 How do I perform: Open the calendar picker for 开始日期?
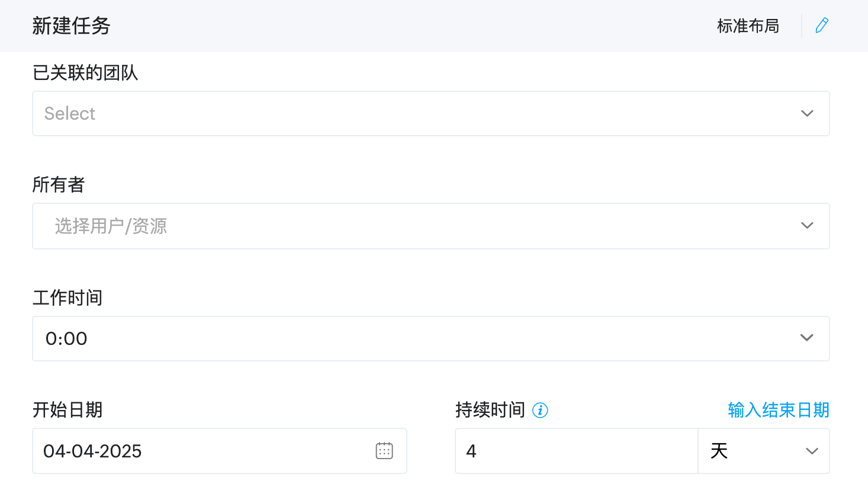[384, 451]
